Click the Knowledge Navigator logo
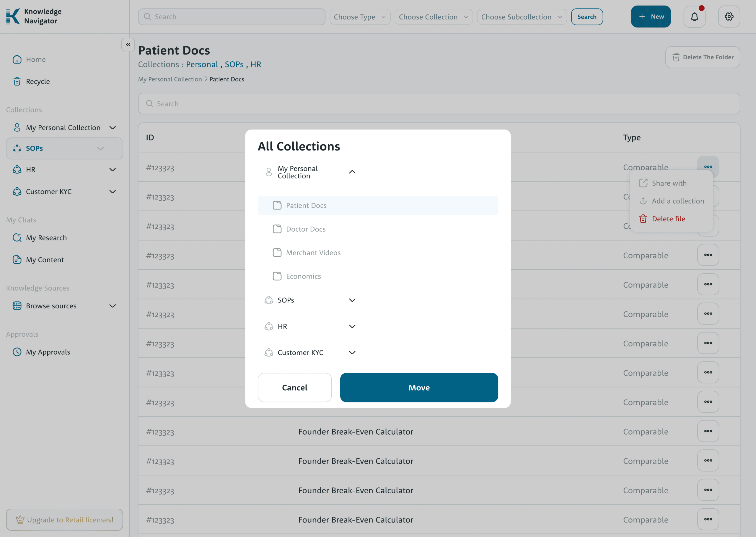Viewport: 756px width, 537px height. click(13, 16)
